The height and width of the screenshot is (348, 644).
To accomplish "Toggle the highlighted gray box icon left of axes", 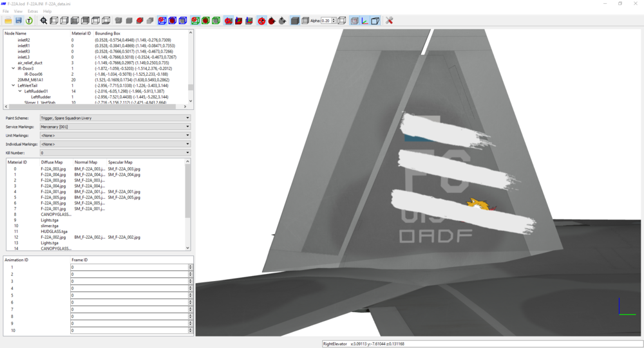I will [x=354, y=21].
